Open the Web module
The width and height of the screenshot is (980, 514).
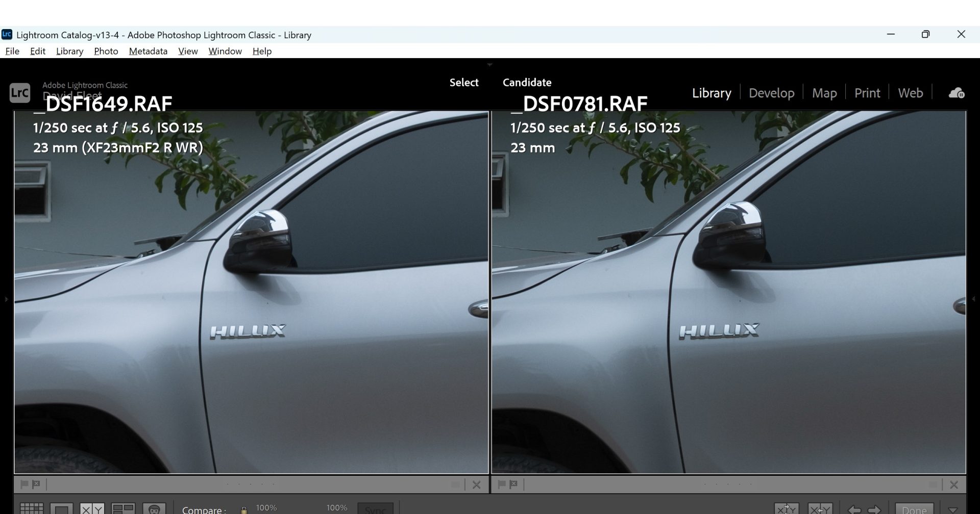point(910,93)
